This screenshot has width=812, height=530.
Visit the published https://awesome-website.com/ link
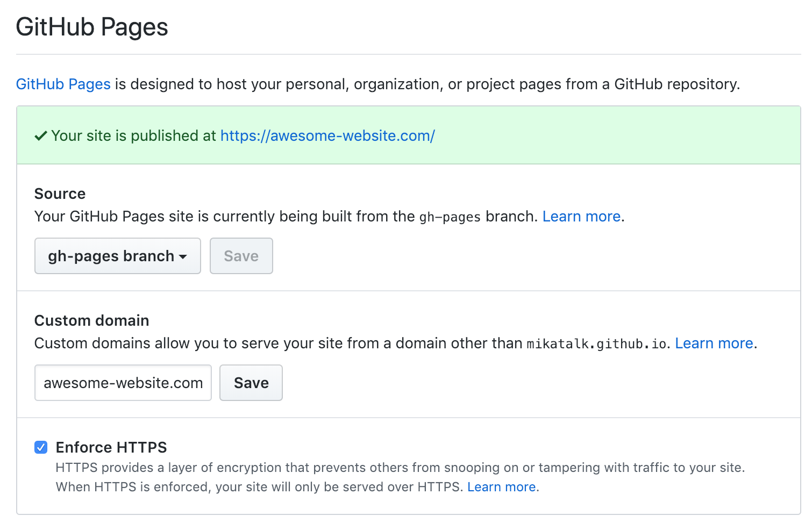(327, 136)
